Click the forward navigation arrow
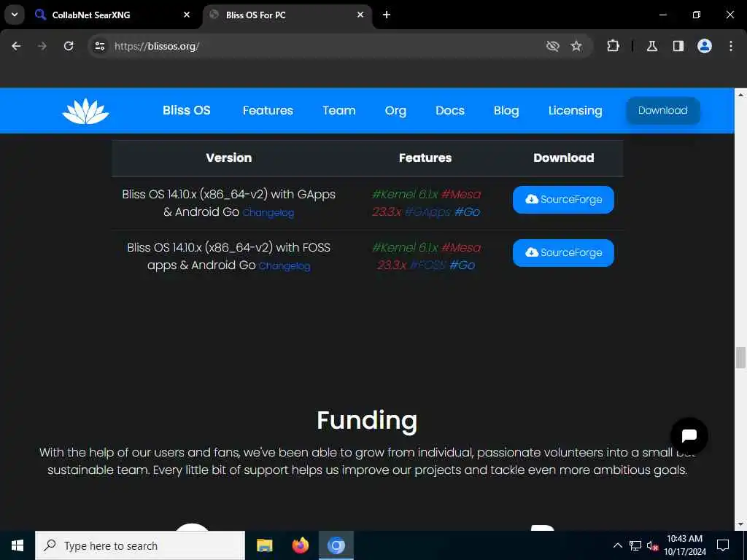 42,46
